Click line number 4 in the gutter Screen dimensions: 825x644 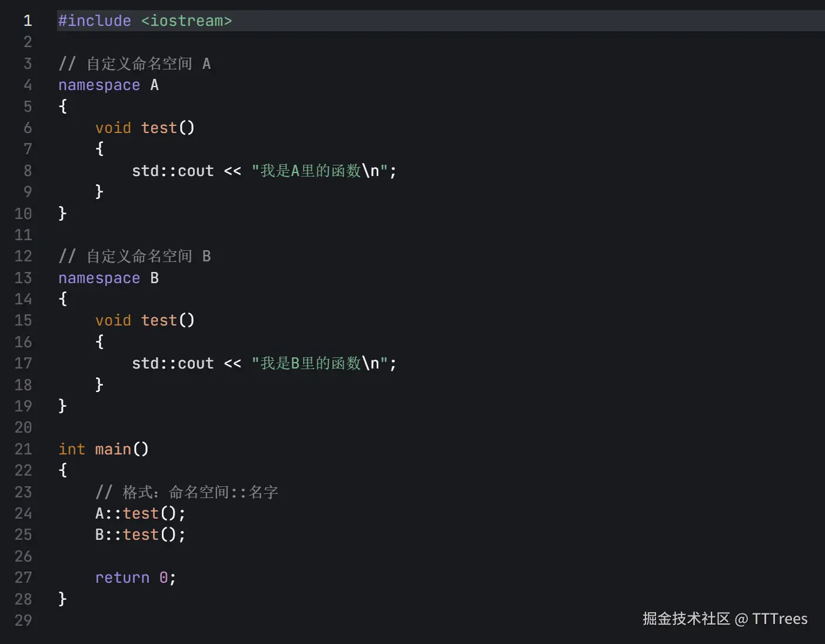point(27,85)
